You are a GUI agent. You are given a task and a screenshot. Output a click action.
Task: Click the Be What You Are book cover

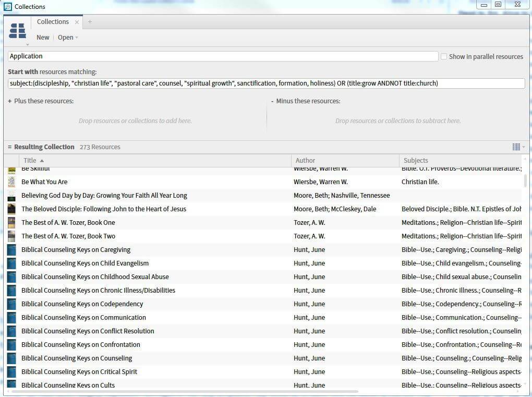[11, 182]
